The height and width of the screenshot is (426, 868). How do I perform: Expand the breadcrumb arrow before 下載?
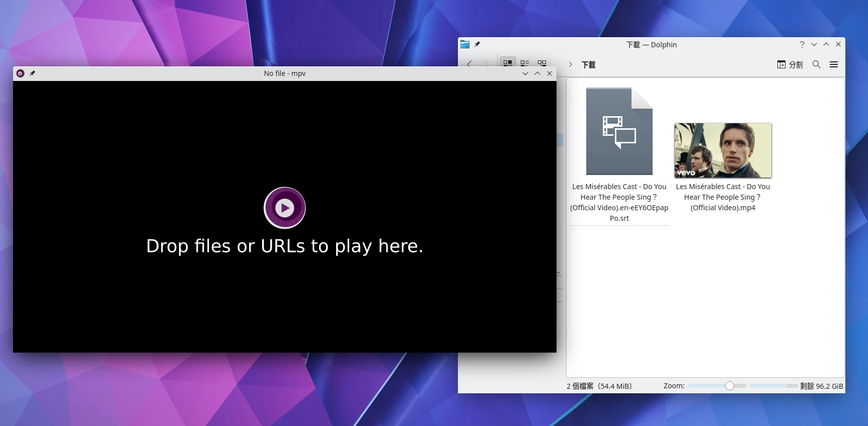click(x=570, y=64)
